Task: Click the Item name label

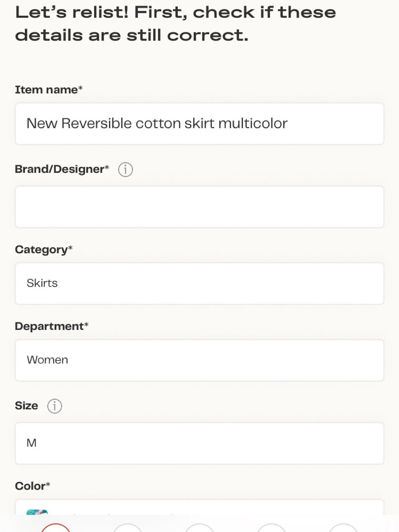Action: [49, 90]
